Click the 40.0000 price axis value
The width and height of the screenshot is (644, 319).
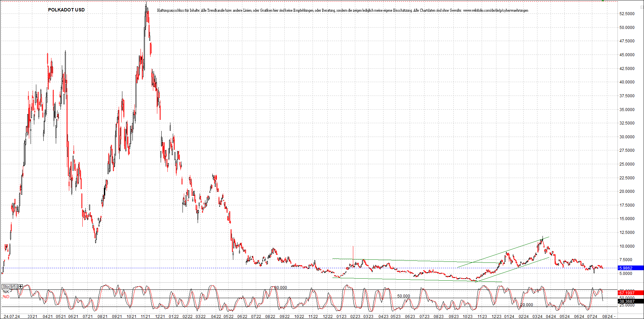click(627, 82)
